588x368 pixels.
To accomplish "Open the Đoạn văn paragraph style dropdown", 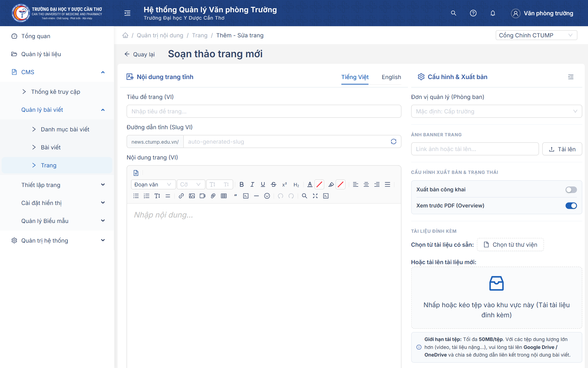I will click(x=153, y=185).
